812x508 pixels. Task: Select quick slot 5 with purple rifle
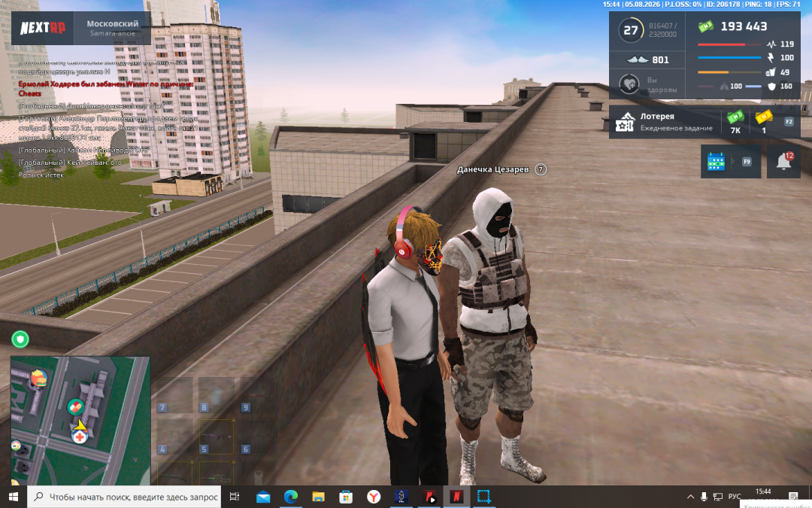coord(217,437)
